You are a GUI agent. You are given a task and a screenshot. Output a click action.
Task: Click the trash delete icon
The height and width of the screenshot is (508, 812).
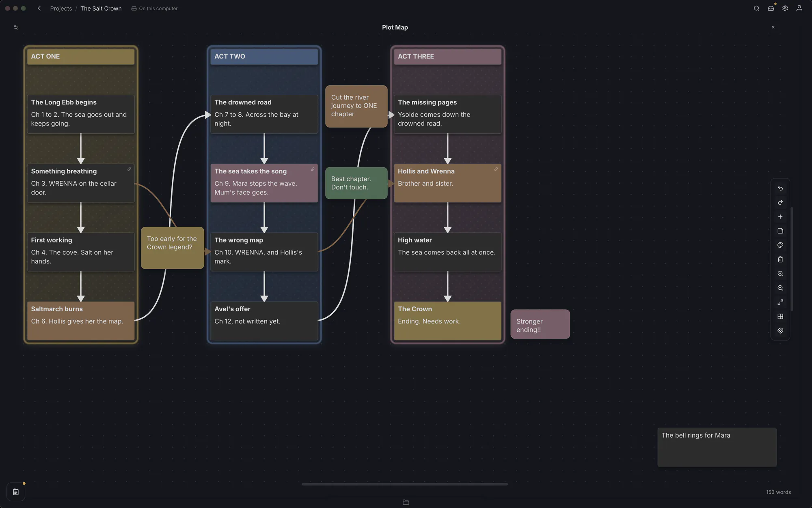click(780, 259)
